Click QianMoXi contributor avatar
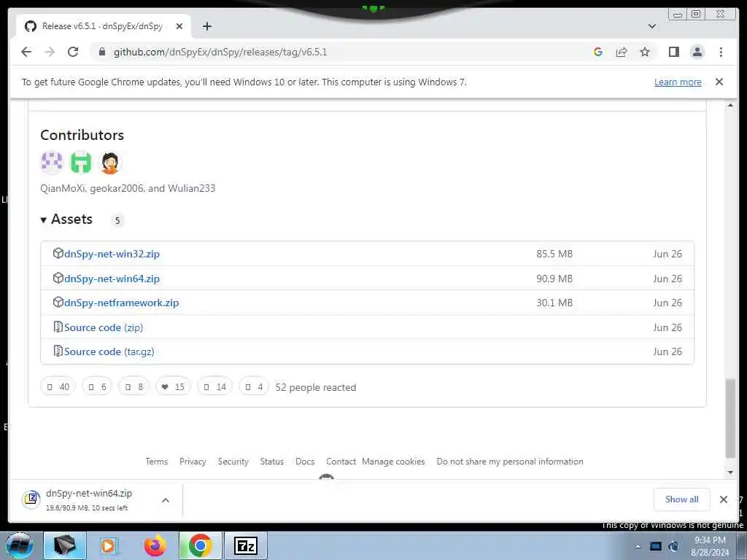Viewport: 747px width, 560px height. coord(52,163)
